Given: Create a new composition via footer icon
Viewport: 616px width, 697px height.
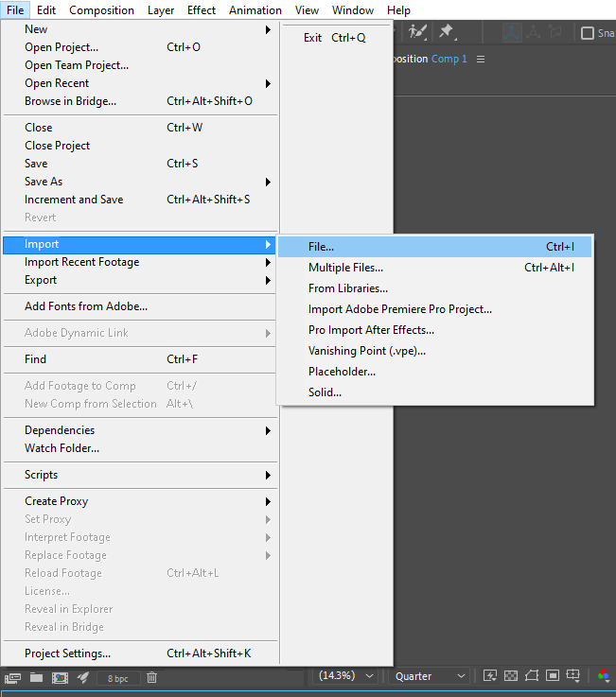Looking at the screenshot, I should (60, 678).
